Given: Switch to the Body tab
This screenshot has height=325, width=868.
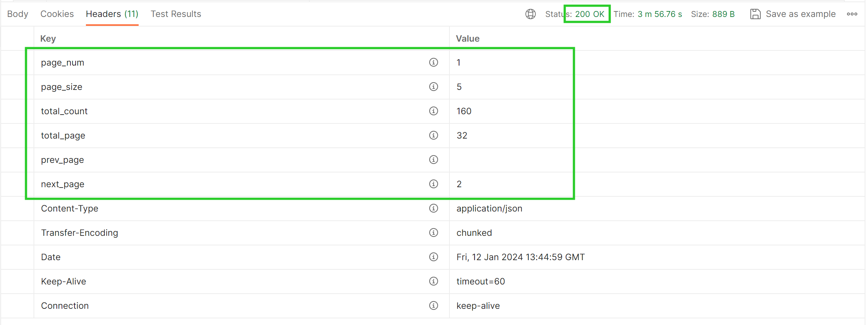Looking at the screenshot, I should [x=18, y=14].
